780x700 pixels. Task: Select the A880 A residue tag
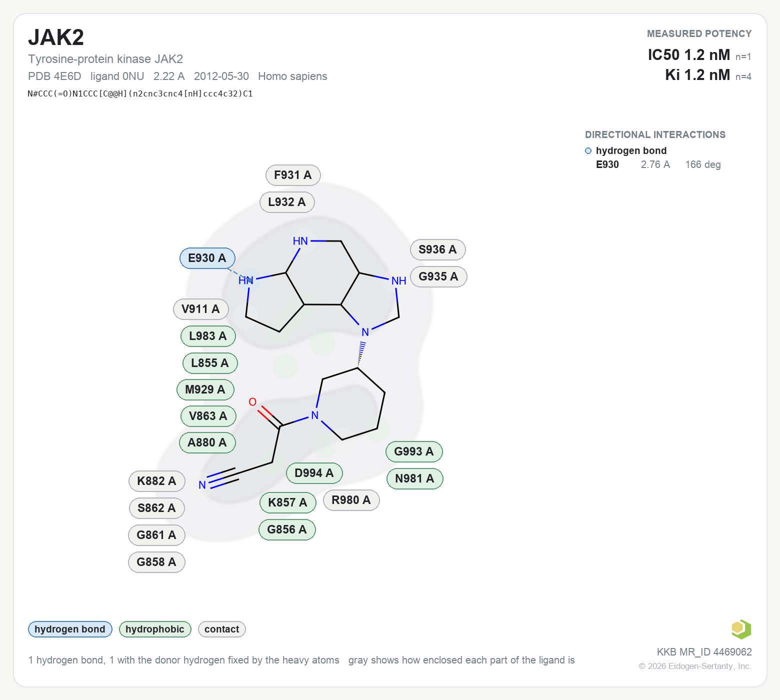(207, 442)
